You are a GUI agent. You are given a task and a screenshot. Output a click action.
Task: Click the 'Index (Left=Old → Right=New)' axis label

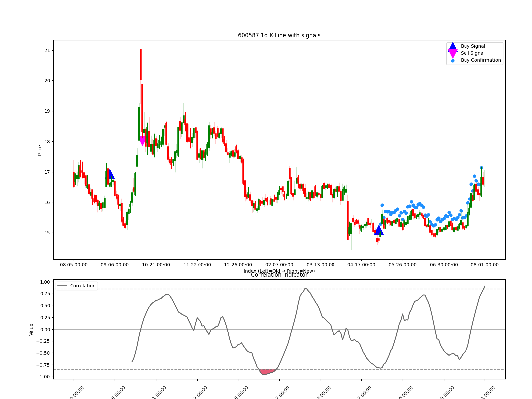279,271
